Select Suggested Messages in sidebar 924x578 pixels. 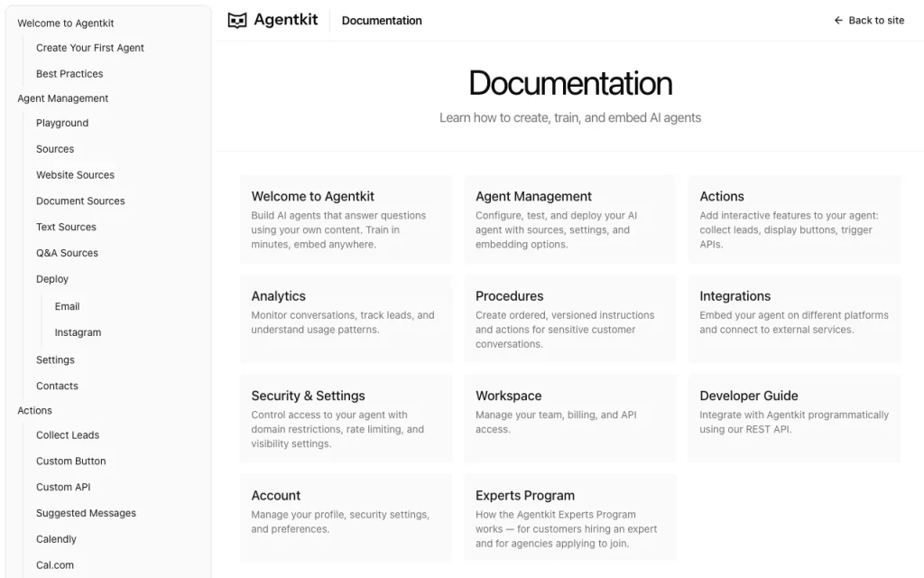pos(86,513)
